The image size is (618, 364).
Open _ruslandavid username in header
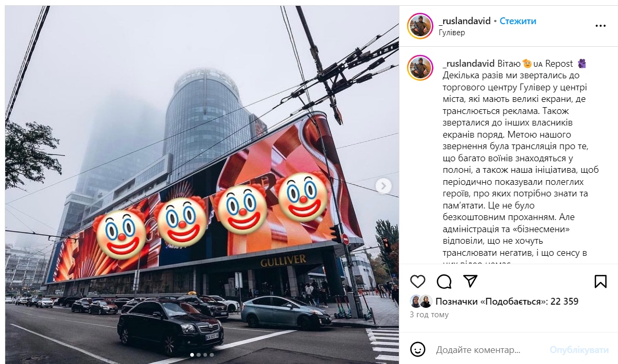click(465, 21)
